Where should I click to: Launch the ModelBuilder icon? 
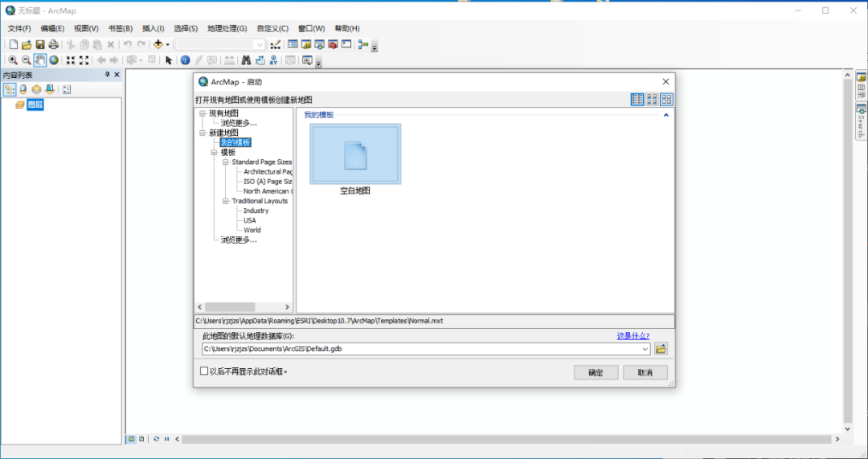pos(363,44)
